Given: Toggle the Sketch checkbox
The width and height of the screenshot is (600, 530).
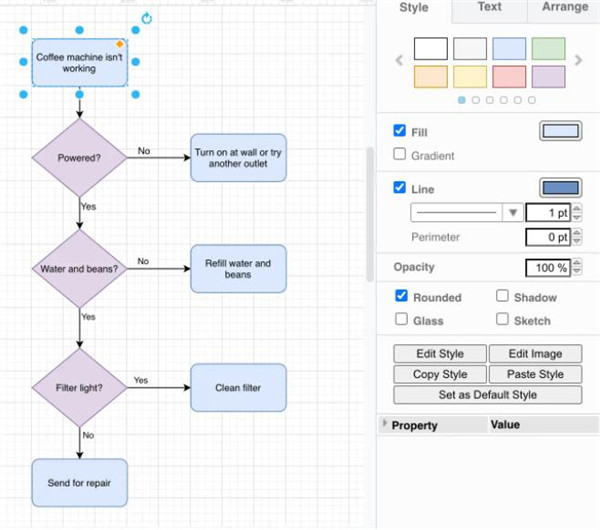Looking at the screenshot, I should (503, 321).
